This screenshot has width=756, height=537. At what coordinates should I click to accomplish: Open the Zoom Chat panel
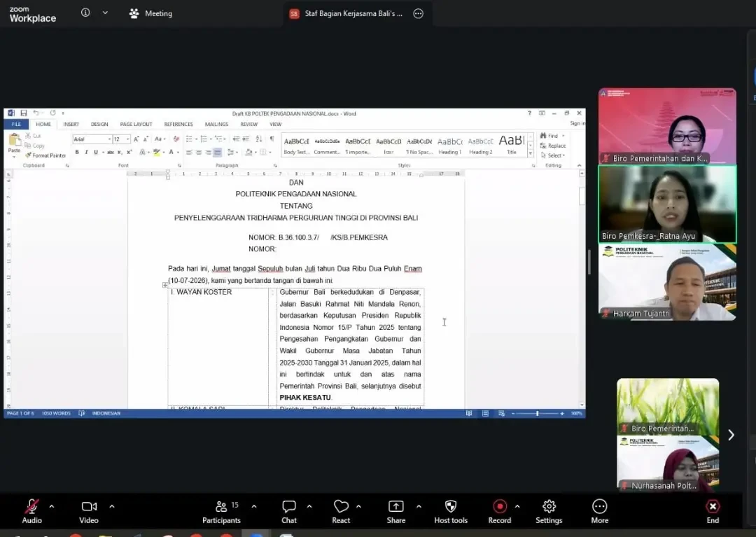click(289, 512)
